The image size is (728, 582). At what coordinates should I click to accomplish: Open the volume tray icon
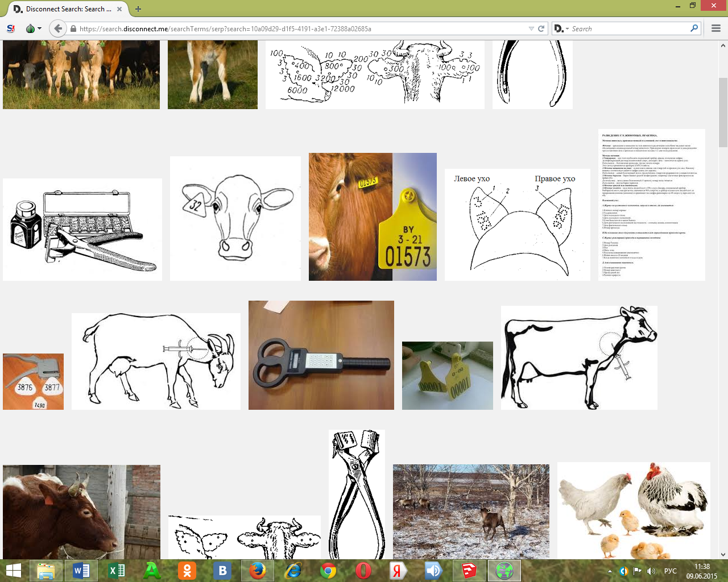coord(651,571)
